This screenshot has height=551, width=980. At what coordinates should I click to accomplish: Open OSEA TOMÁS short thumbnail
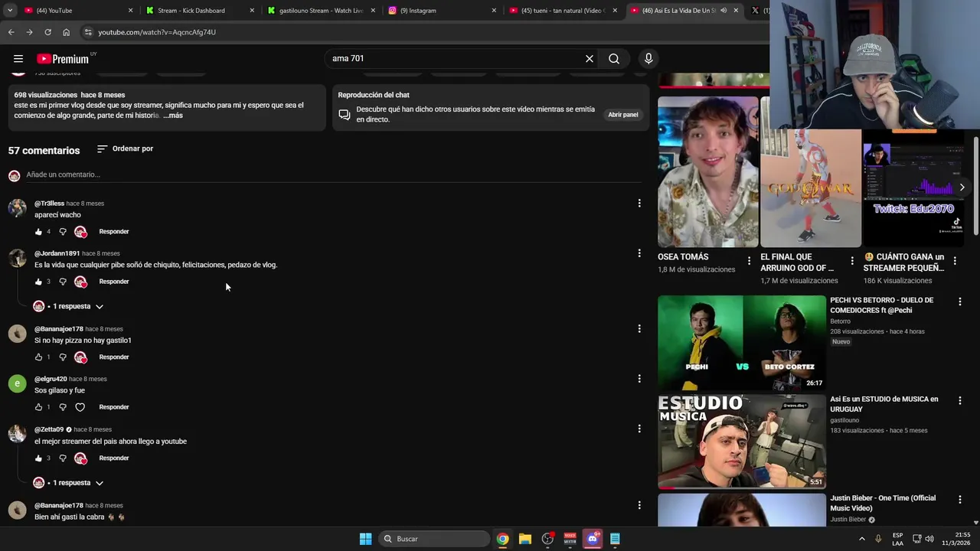(708, 172)
